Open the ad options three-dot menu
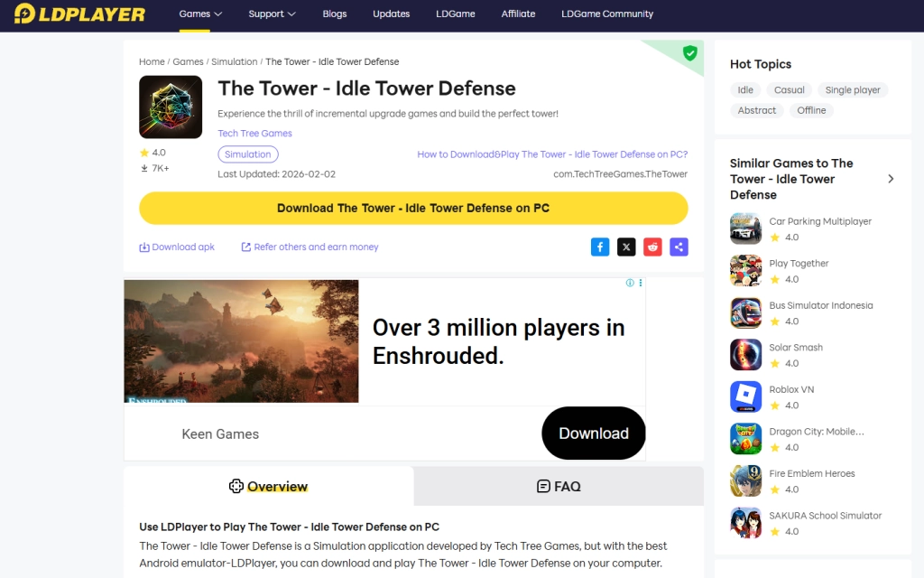 pos(642,283)
